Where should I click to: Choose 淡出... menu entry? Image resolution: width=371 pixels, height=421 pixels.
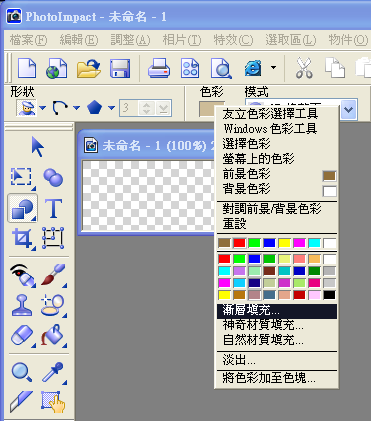click(x=277, y=360)
